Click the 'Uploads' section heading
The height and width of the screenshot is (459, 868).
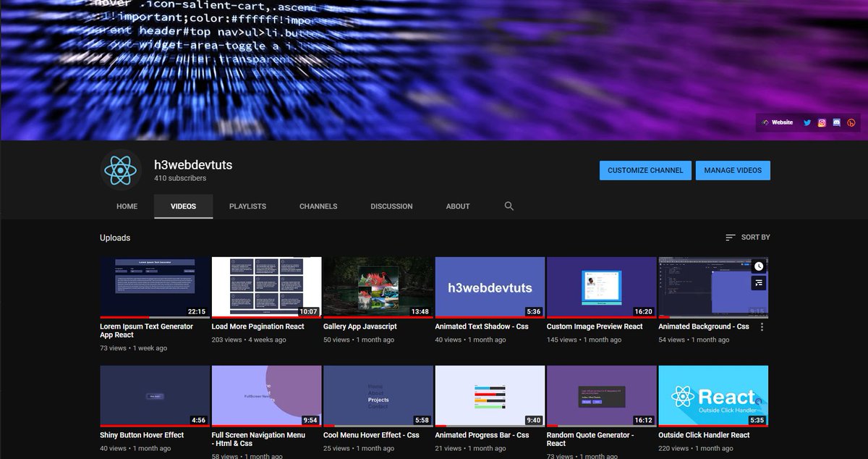[x=115, y=237]
